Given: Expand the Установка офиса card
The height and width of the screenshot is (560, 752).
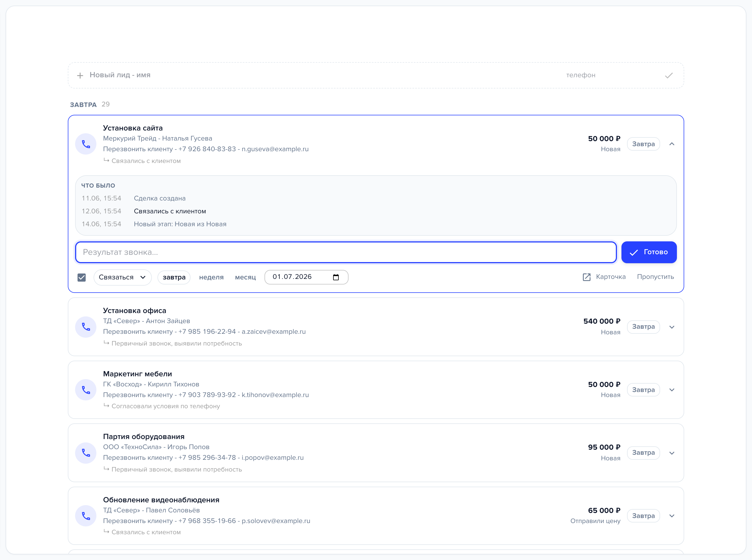Looking at the screenshot, I should [x=672, y=327].
